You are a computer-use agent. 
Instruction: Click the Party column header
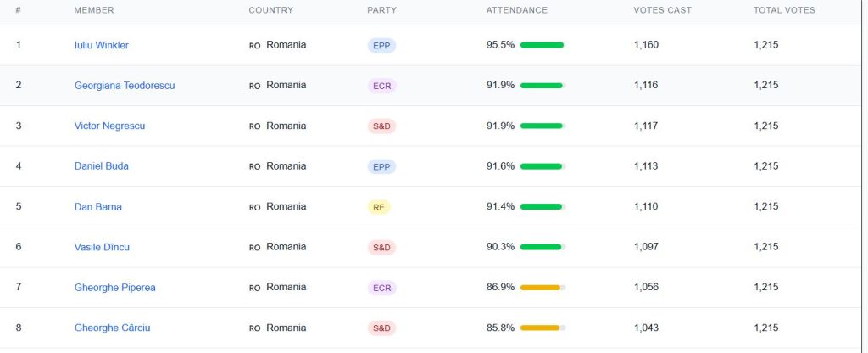coord(381,10)
